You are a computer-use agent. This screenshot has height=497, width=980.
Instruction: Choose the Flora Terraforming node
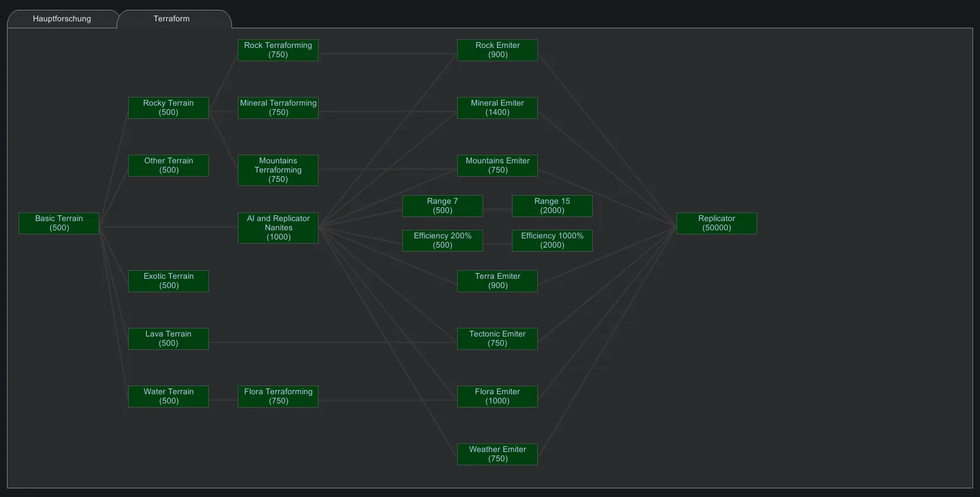coord(278,397)
